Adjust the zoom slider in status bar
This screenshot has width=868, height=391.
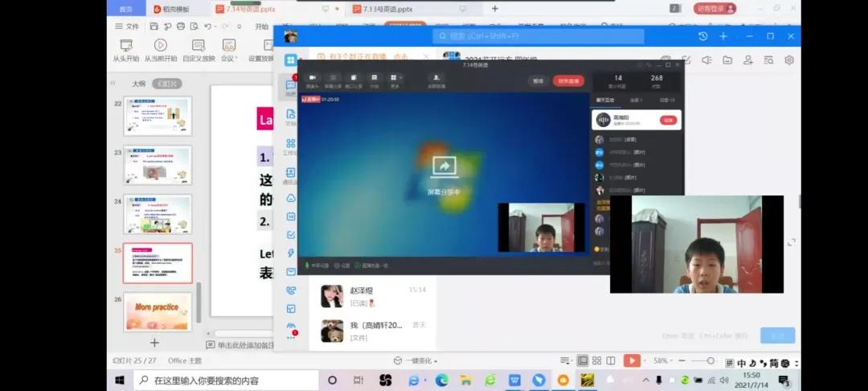708,361
